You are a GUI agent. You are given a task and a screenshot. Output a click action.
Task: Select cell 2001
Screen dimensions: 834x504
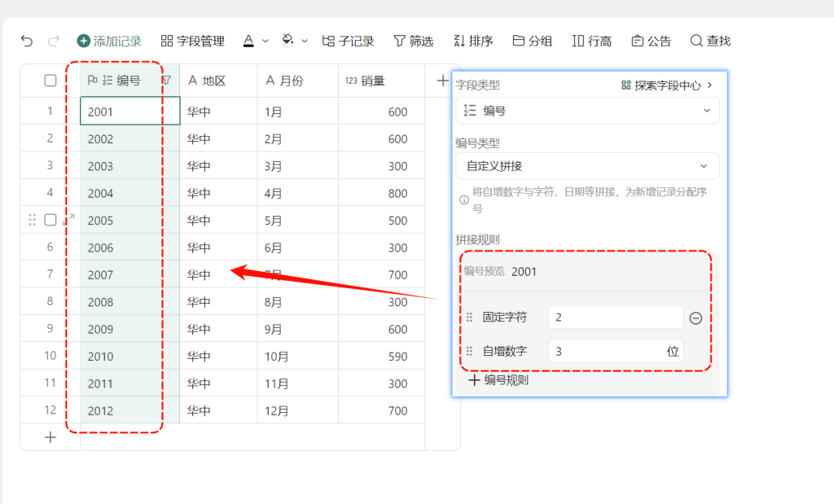coord(129,111)
